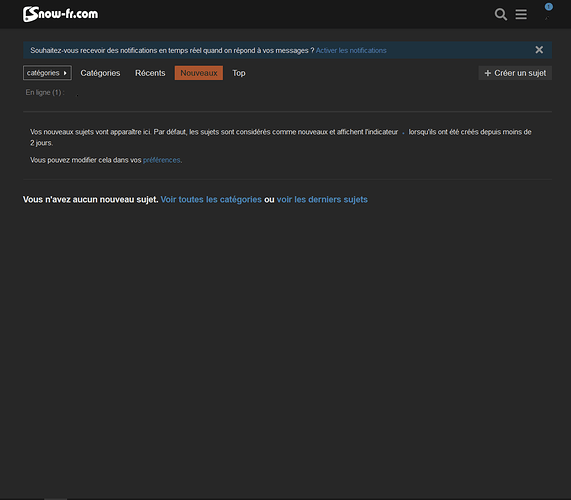Expand the catégories dropdown
Viewport: 571px width, 500px height.
click(47, 73)
